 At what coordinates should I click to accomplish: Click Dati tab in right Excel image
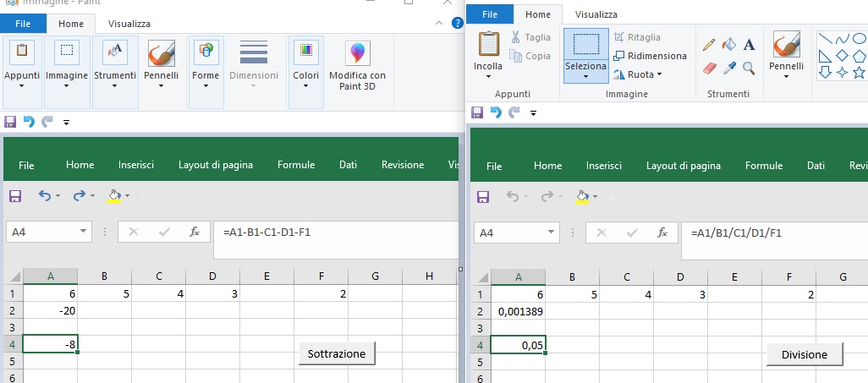[816, 166]
